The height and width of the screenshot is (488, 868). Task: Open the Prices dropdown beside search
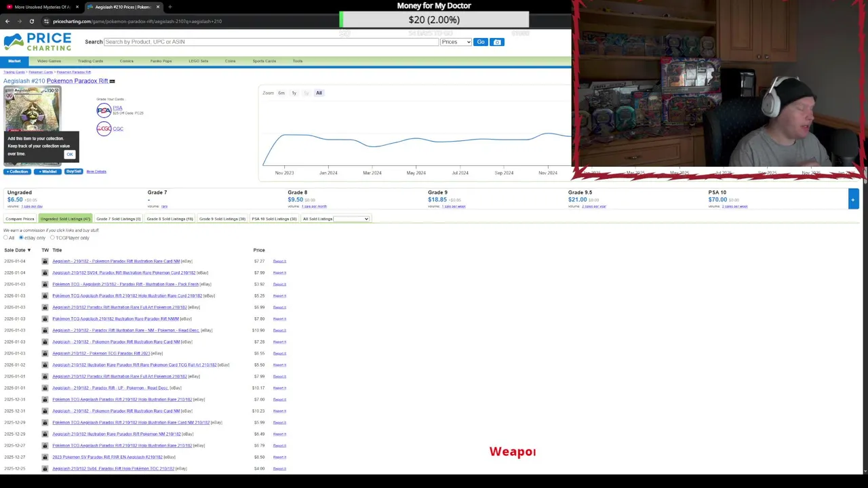(x=456, y=42)
